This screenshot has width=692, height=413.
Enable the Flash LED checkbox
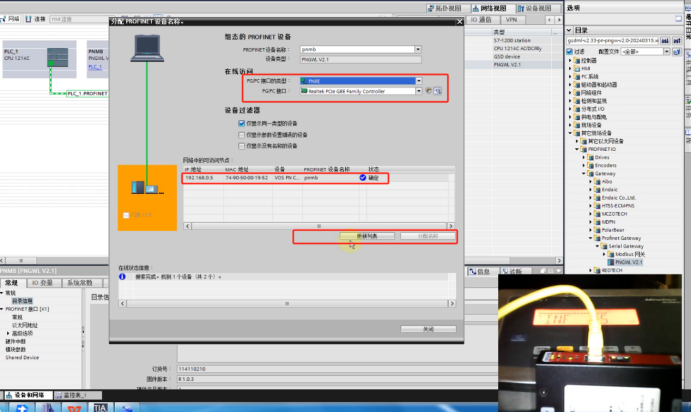pyautogui.click(x=126, y=215)
